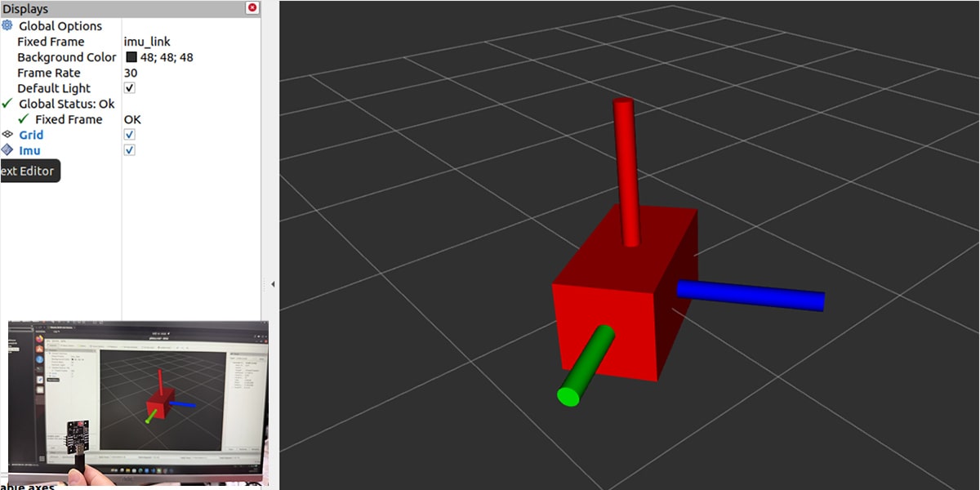This screenshot has width=980, height=490.
Task: Click the Global Options gear icon
Action: coord(7,26)
